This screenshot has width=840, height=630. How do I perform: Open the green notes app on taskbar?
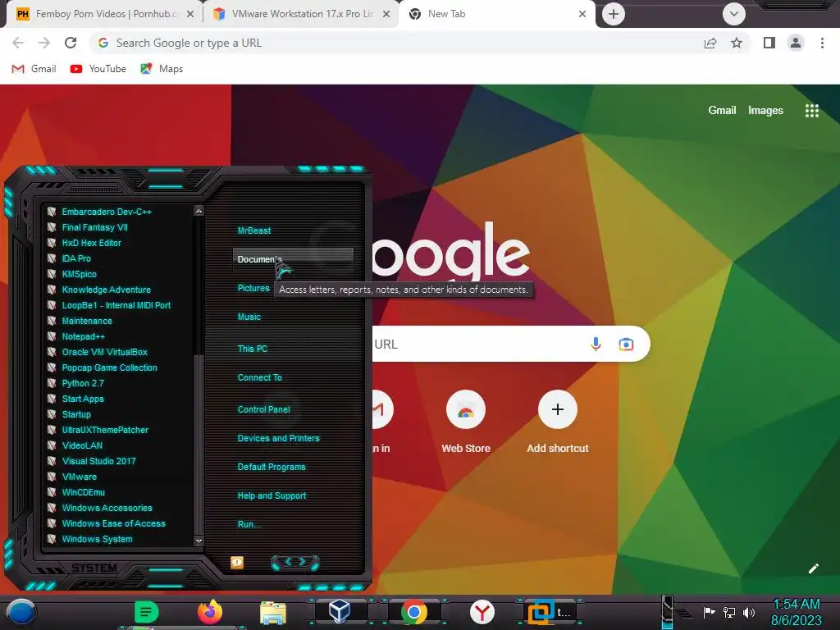(146, 612)
